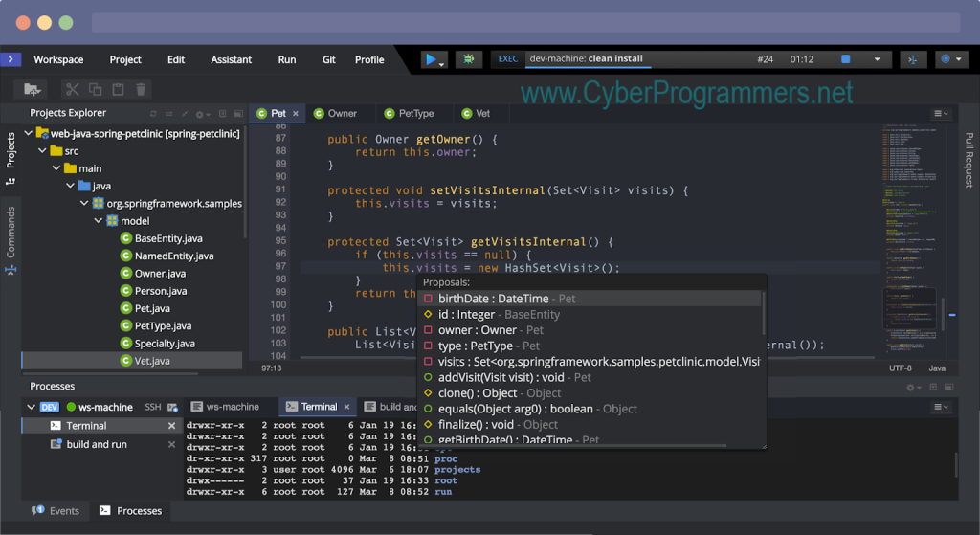Screen dimensions: 980x535
Task: Open the Commands side tab
Action: (11, 233)
